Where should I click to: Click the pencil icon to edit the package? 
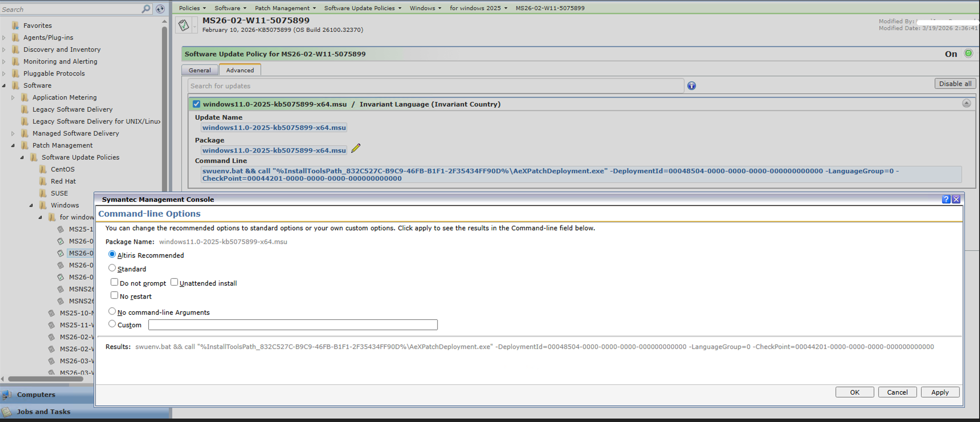pos(356,148)
